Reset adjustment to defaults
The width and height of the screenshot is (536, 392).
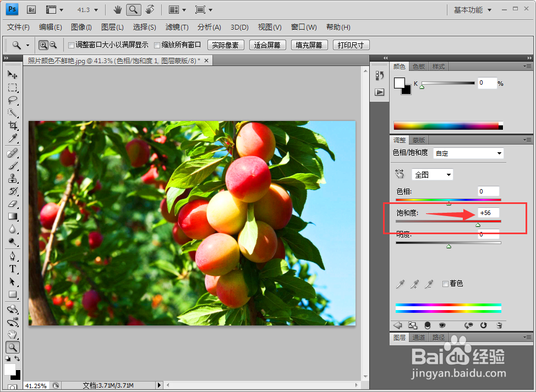coord(483,325)
